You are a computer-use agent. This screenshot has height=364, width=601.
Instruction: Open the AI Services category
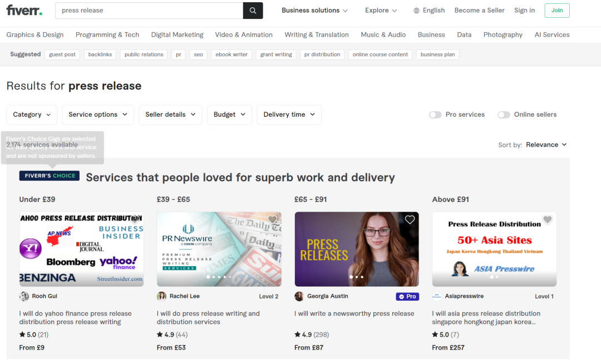[x=552, y=35]
